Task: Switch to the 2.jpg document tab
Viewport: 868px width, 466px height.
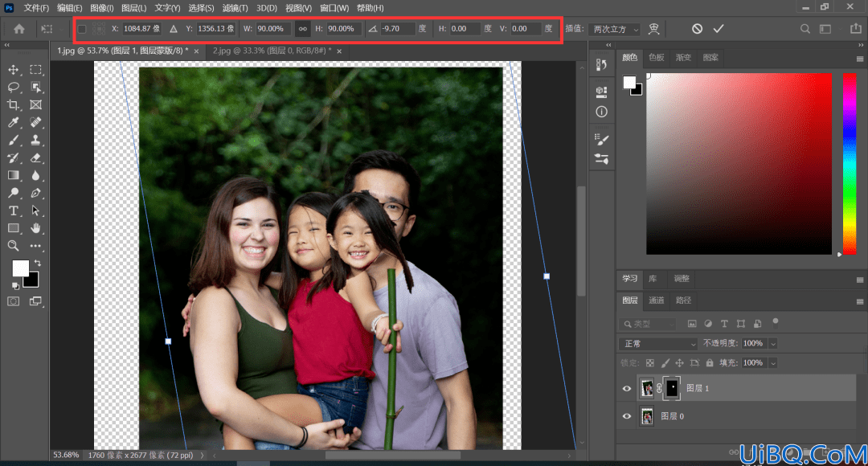Action: pyautogui.click(x=272, y=51)
